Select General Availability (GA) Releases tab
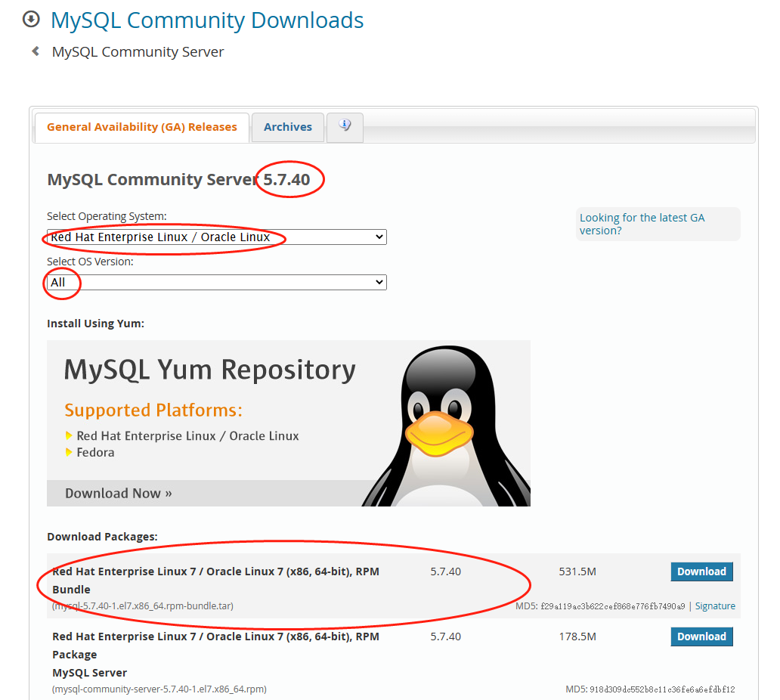Screen dimensions: 780x700 [x=142, y=127]
